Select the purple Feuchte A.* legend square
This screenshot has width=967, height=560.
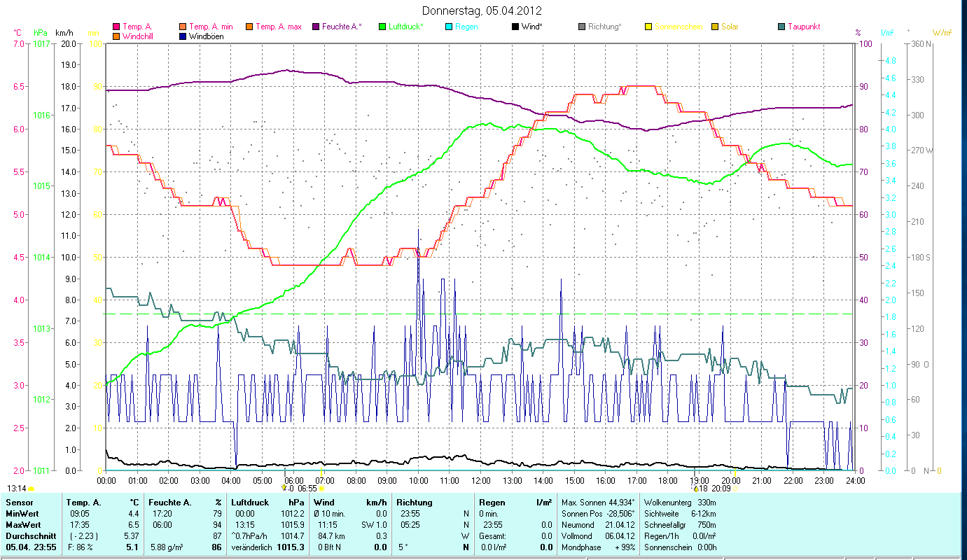315,27
